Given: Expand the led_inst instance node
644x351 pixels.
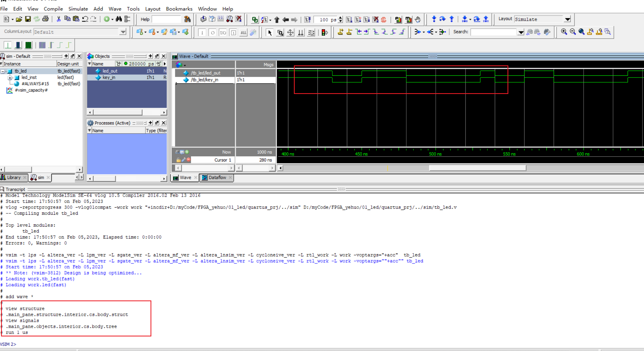Looking at the screenshot, I should tap(10, 78).
